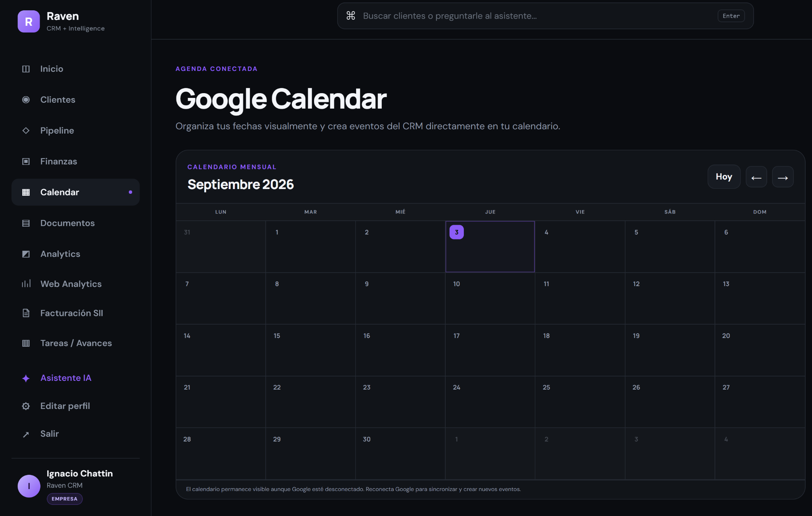Click the Raven CRM company text

pos(65,485)
